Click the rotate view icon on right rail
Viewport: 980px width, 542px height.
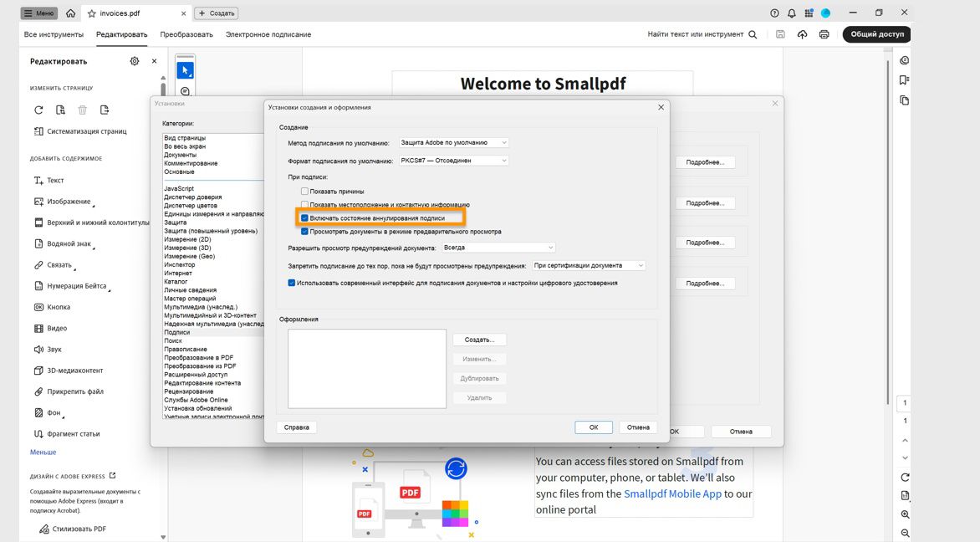(x=905, y=478)
